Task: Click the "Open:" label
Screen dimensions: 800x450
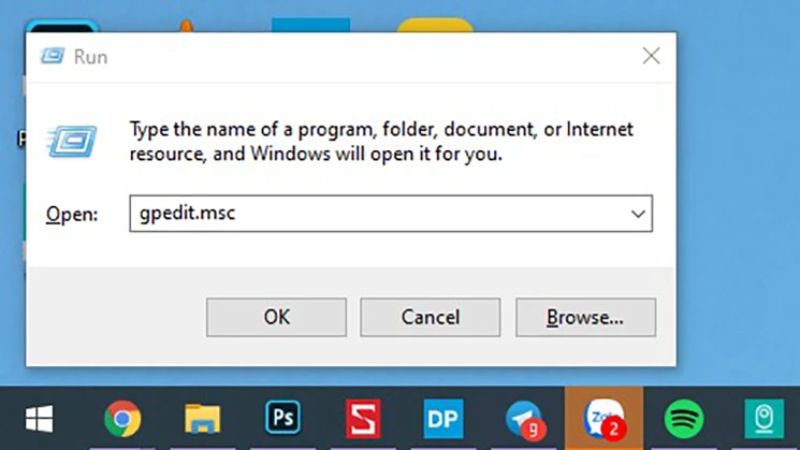Action: pos(73,215)
